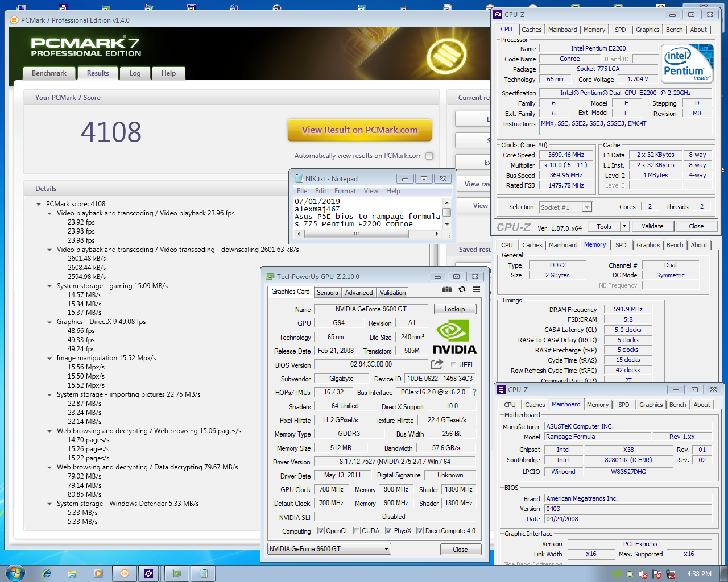
Task: Click the Intel Pentium inside logo in CPU-Z
Action: tap(687, 64)
